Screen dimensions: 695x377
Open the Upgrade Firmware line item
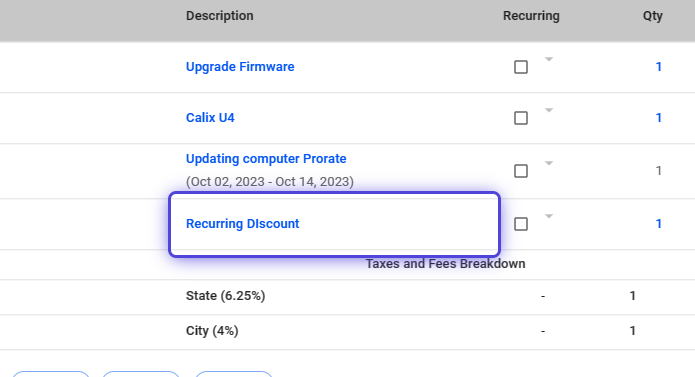[x=240, y=66]
